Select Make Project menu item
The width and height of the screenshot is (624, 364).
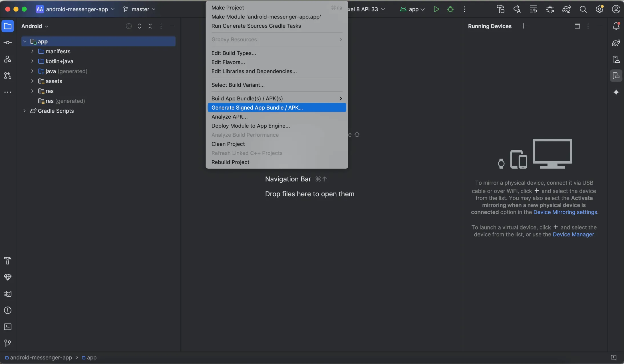277,8
